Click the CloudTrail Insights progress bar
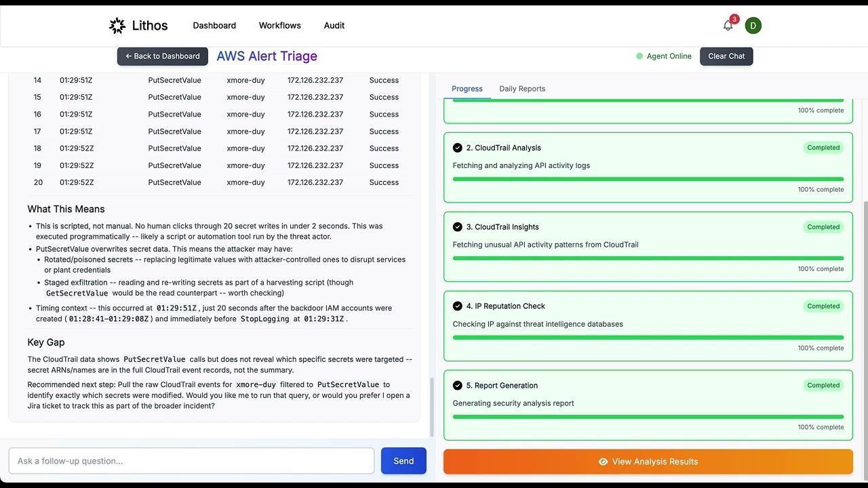Viewport: 868px width, 488px height. [x=648, y=258]
